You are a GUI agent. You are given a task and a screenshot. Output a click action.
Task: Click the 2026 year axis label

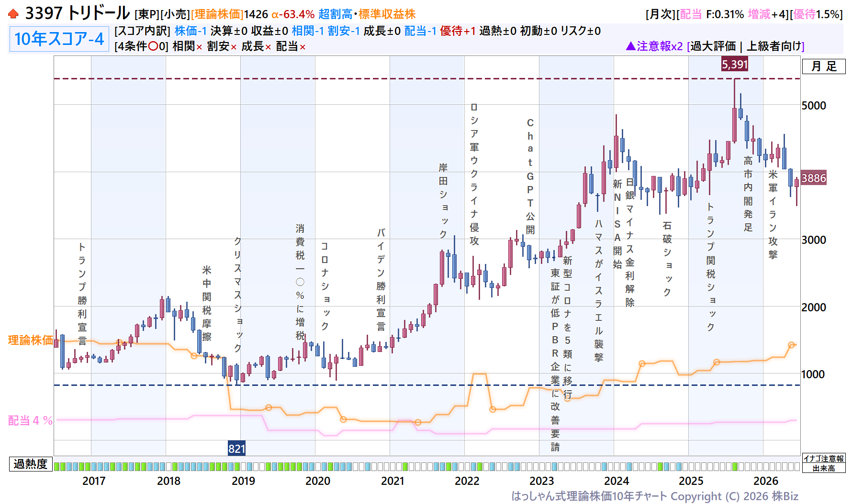click(x=766, y=481)
